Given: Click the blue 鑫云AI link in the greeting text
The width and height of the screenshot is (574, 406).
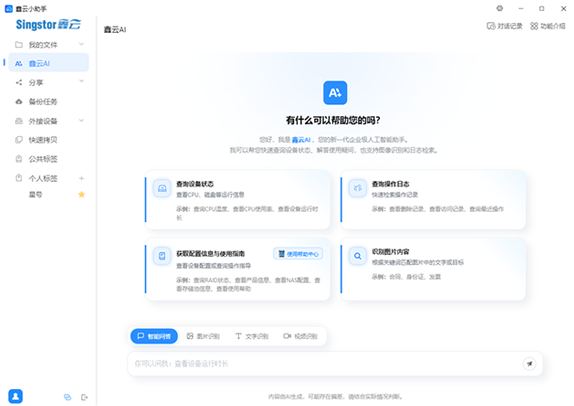Looking at the screenshot, I should coord(301,140).
